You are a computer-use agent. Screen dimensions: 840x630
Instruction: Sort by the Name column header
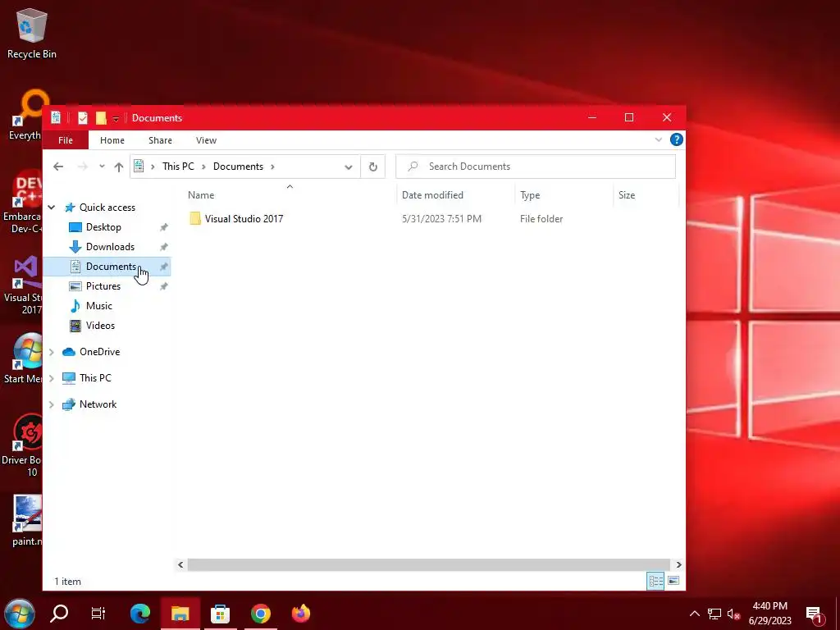tap(290, 195)
